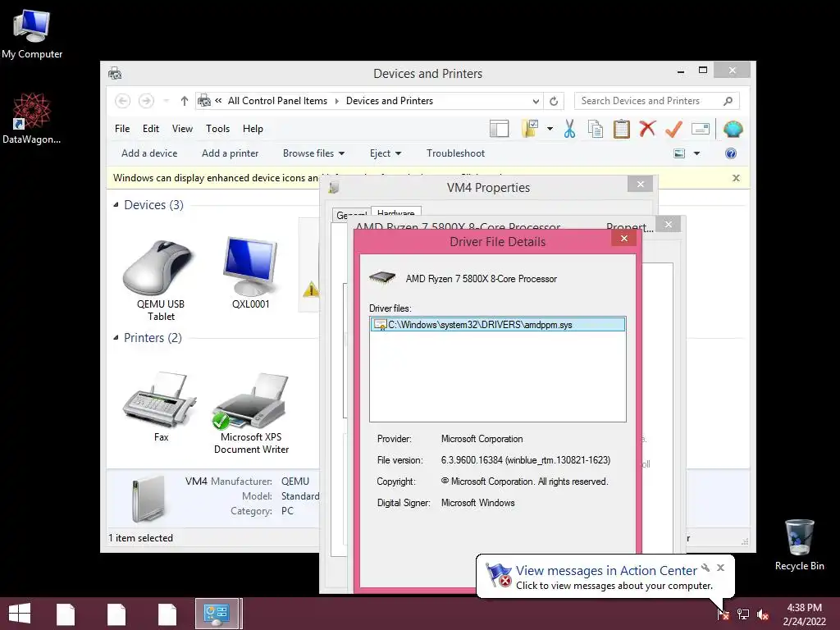
Task: Open the Folder Options toolbar icon
Action: pyautogui.click(x=530, y=129)
